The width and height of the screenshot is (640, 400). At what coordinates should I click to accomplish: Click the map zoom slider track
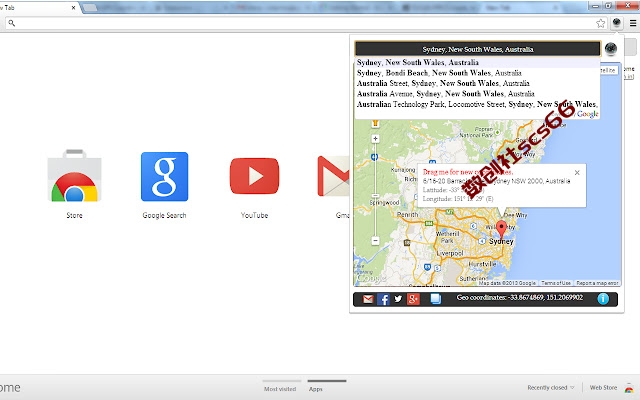pos(376,192)
